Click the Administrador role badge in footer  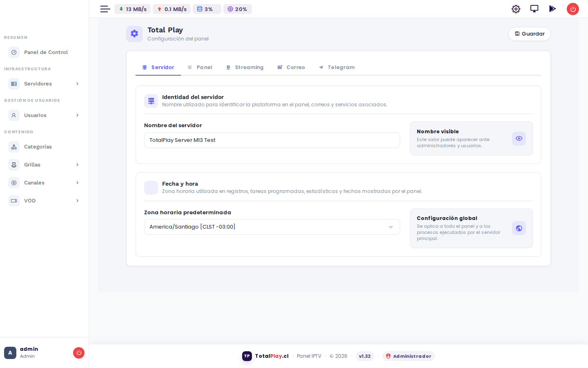tap(408, 356)
